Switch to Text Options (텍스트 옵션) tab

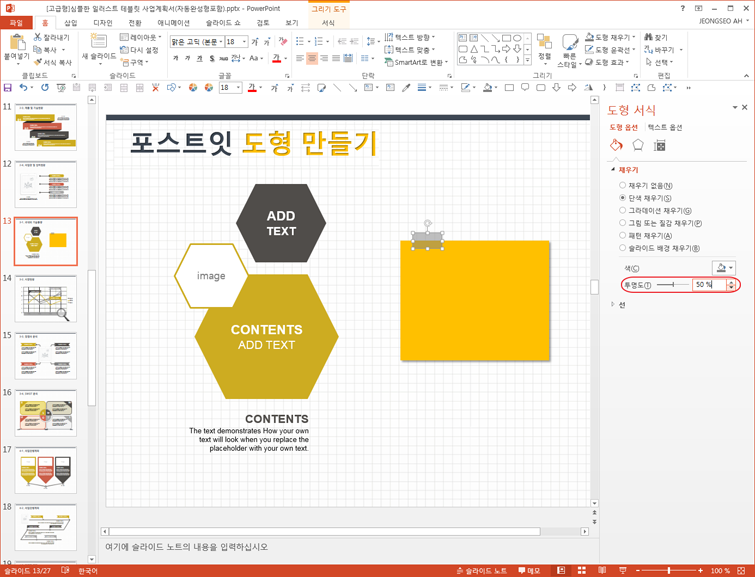click(x=664, y=127)
